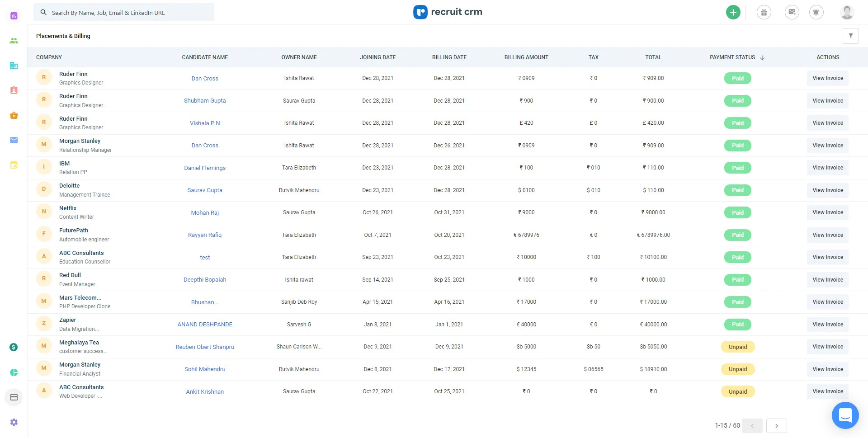The width and height of the screenshot is (868, 438).
Task: Open Tasks via the yellow calendar sidebar icon
Action: 14,165
